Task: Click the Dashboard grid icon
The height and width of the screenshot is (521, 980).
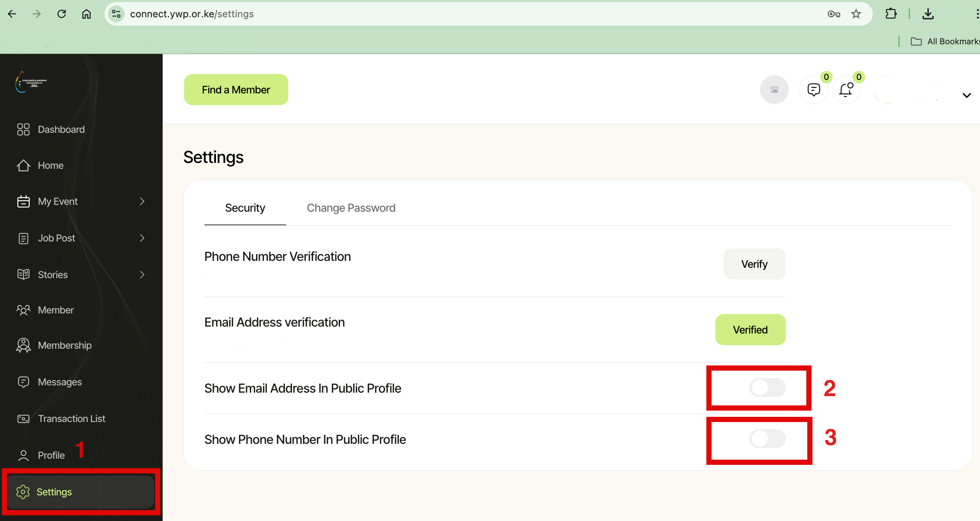Action: [x=23, y=129]
